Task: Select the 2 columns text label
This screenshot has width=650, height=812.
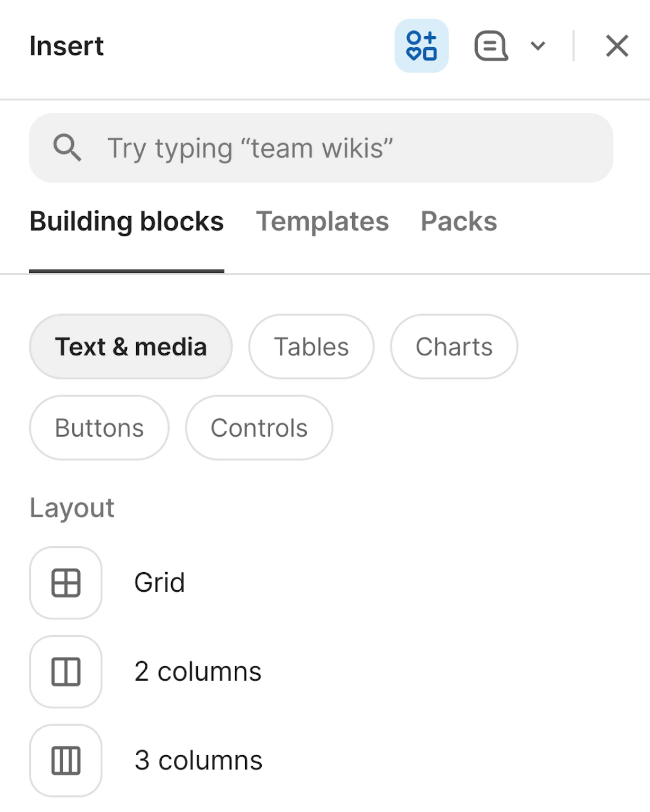Action: click(x=198, y=671)
